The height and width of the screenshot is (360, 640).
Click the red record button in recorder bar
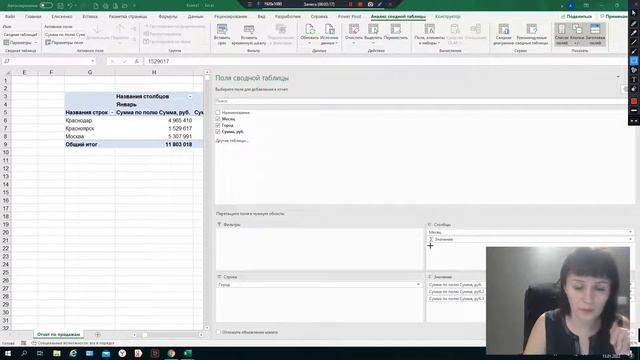tap(360, 4)
